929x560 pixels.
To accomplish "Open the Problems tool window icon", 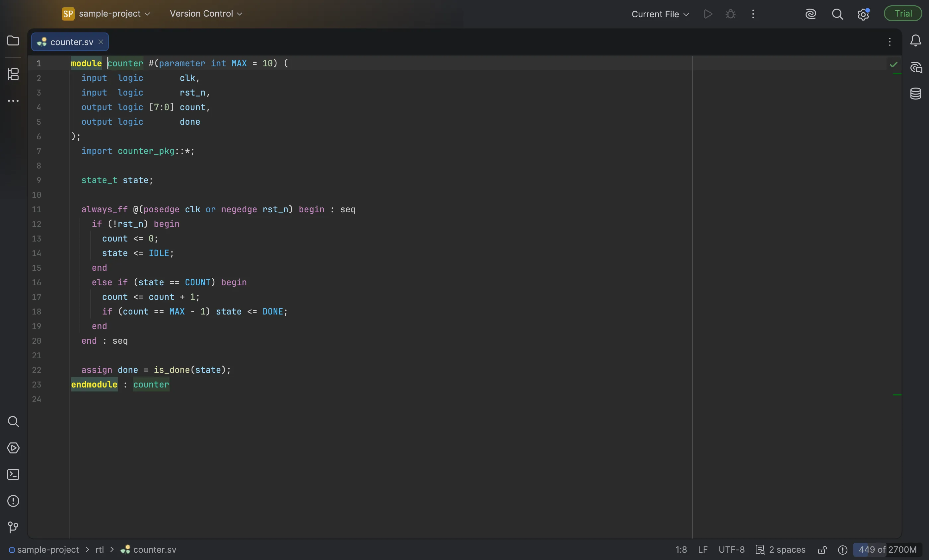I will (13, 501).
